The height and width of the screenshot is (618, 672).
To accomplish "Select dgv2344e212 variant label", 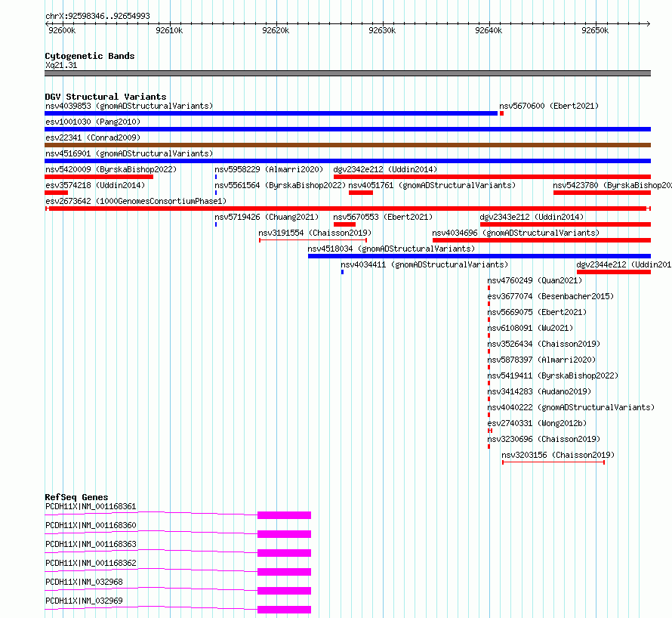I will point(624,264).
